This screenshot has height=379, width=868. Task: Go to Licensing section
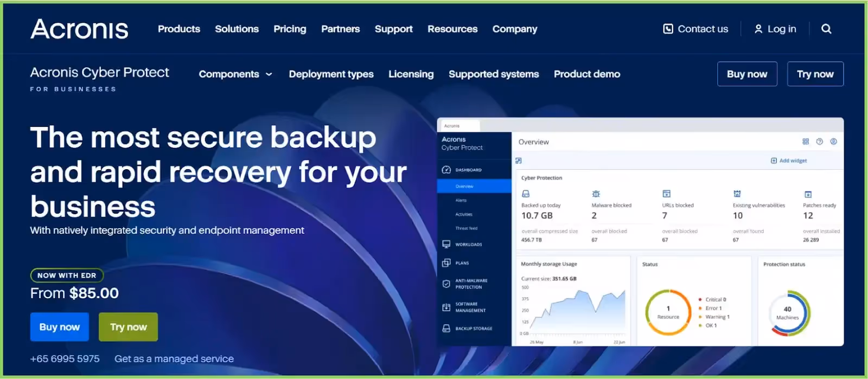(411, 74)
